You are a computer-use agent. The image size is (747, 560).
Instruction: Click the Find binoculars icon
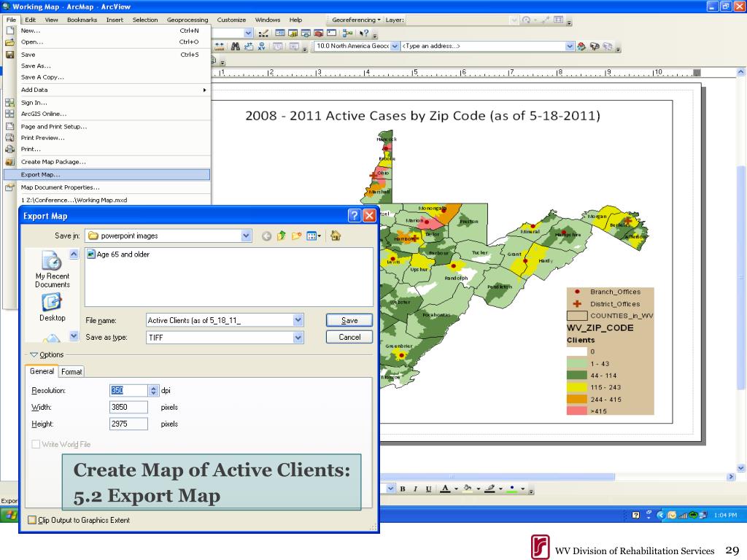(236, 46)
